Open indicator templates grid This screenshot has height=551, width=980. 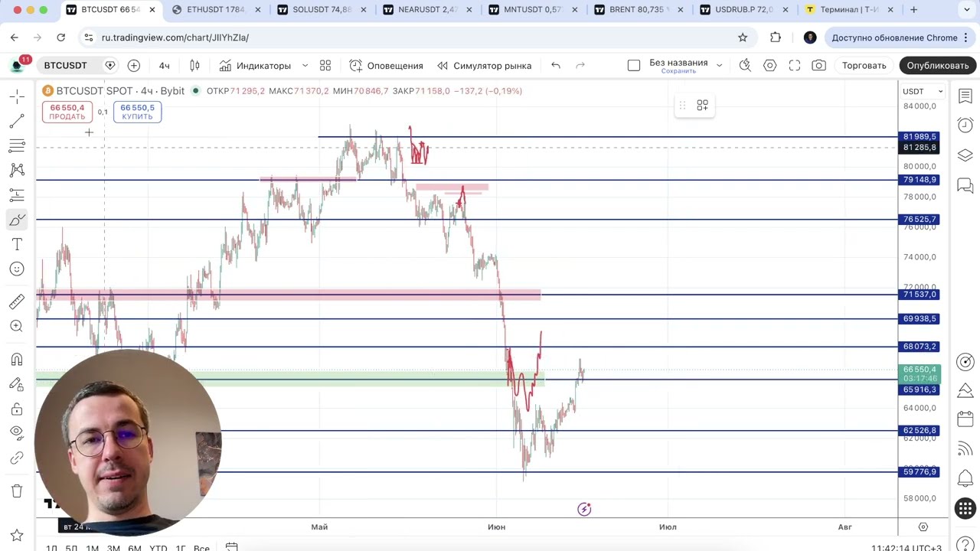325,65
